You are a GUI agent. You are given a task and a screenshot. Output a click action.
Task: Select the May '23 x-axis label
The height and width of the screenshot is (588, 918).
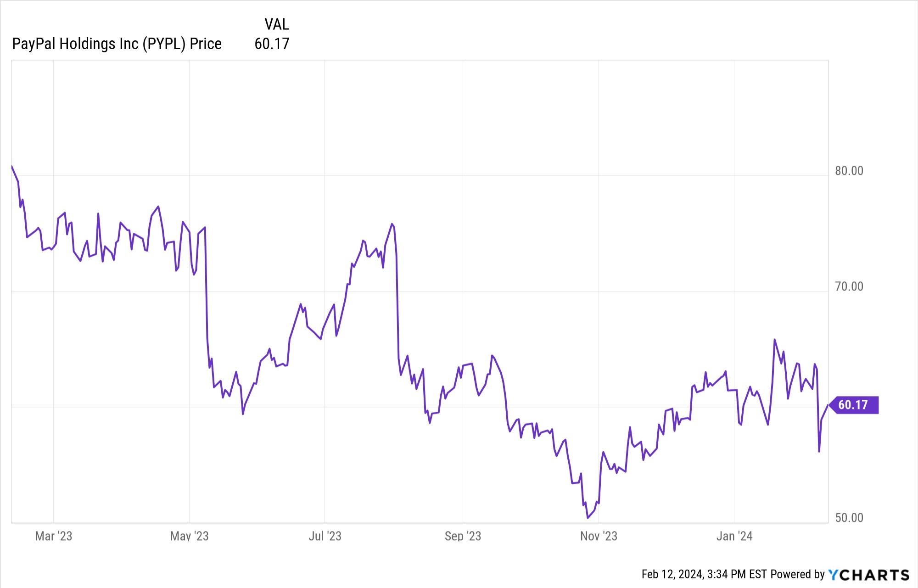(x=189, y=536)
